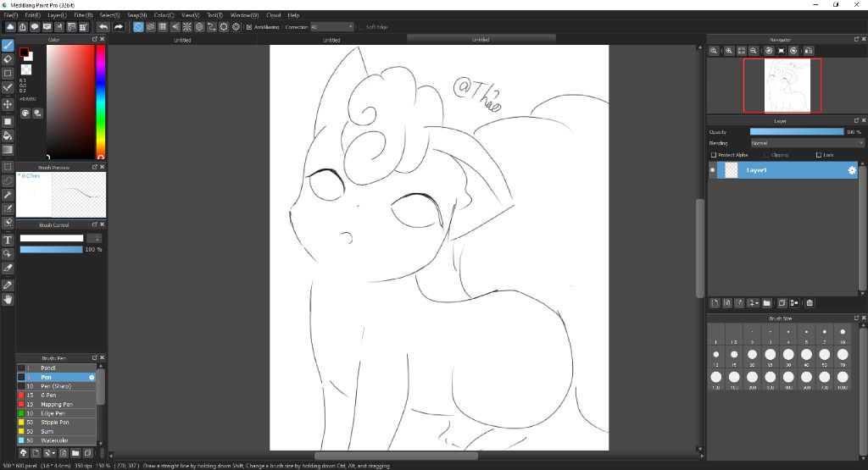This screenshot has height=470, width=868.
Task: Open the Filter menu
Action: [x=84, y=15]
